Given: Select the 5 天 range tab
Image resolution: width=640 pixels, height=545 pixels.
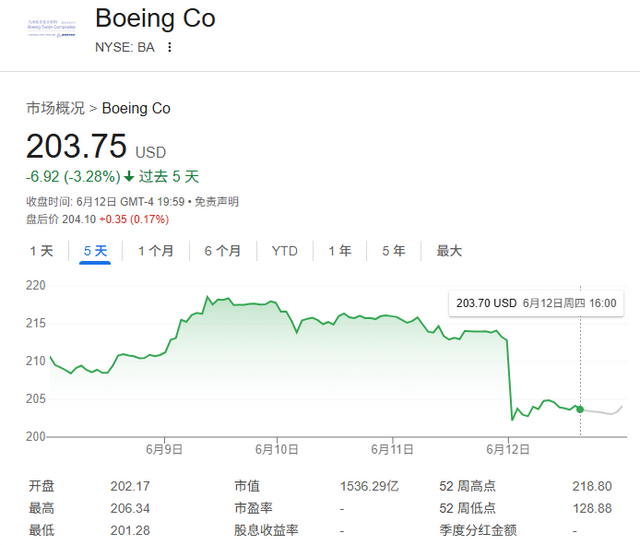Looking at the screenshot, I should pos(95,251).
